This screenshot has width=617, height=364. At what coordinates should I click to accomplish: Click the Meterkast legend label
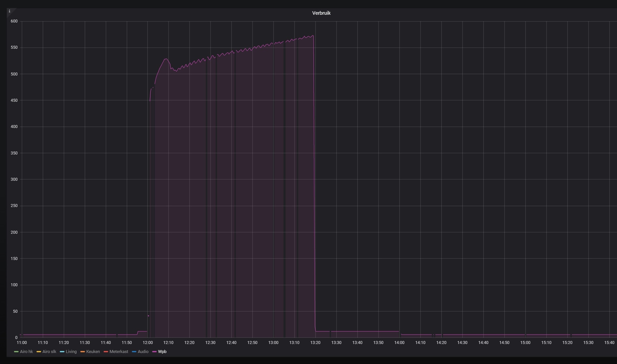pyautogui.click(x=119, y=351)
